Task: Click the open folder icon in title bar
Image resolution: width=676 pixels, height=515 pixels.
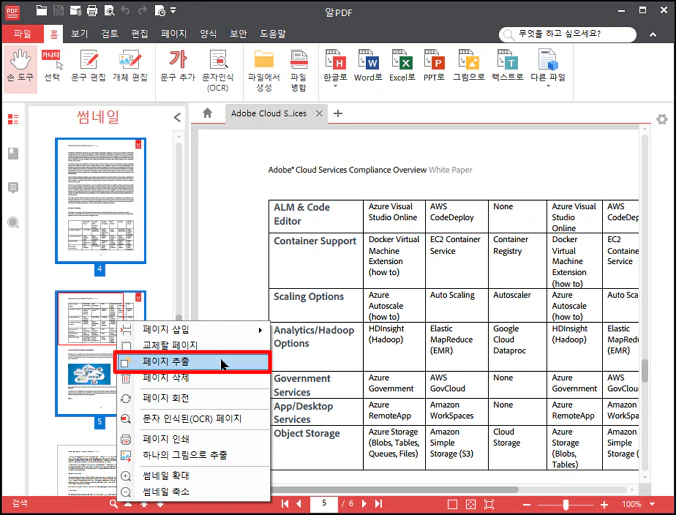Action: (x=41, y=10)
